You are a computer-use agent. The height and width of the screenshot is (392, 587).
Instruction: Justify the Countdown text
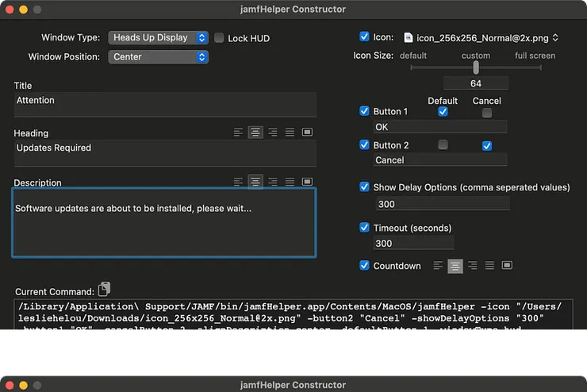pos(489,266)
